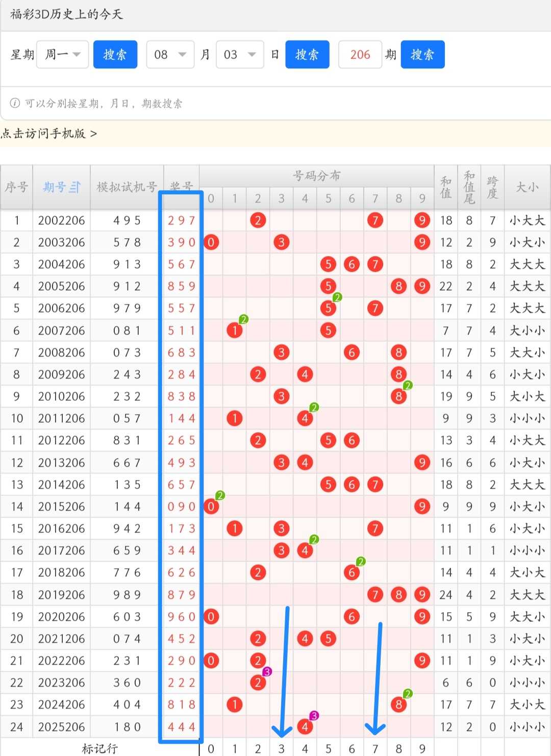Click the 大小 column header
The height and width of the screenshot is (756, 551).
(x=528, y=187)
